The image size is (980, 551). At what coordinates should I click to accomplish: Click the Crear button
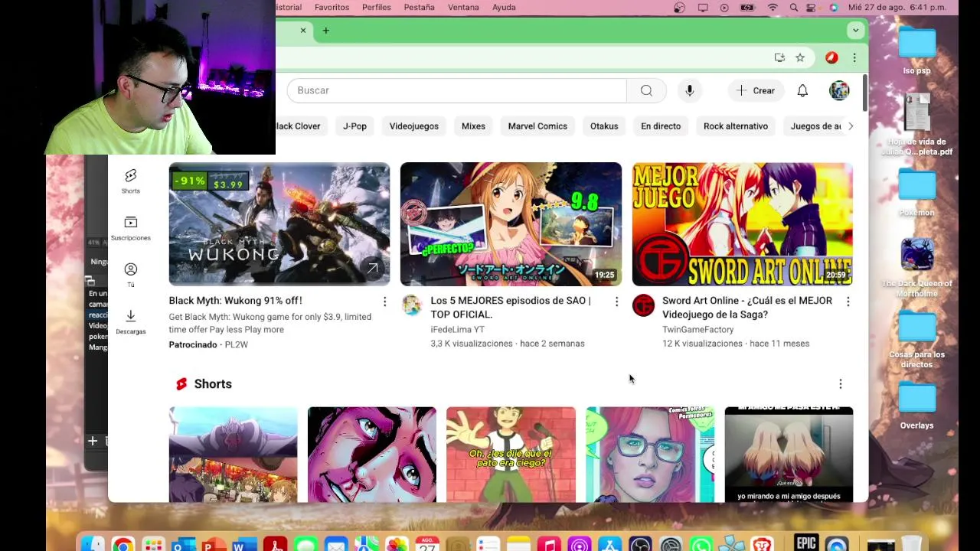click(756, 90)
